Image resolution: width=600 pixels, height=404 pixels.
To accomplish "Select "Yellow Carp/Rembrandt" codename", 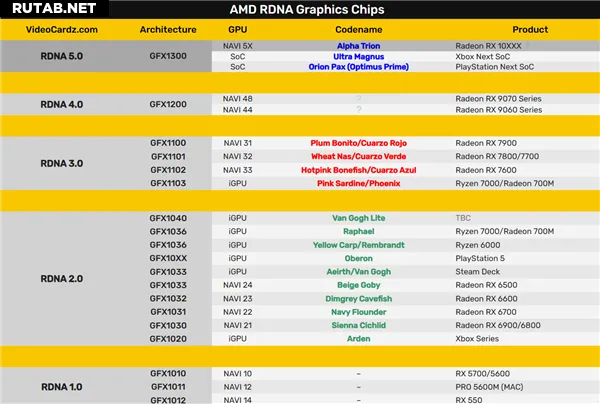I will 359,245.
